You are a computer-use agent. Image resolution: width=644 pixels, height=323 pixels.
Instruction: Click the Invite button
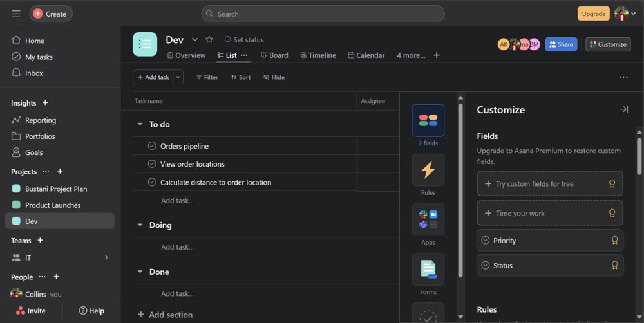pos(31,311)
